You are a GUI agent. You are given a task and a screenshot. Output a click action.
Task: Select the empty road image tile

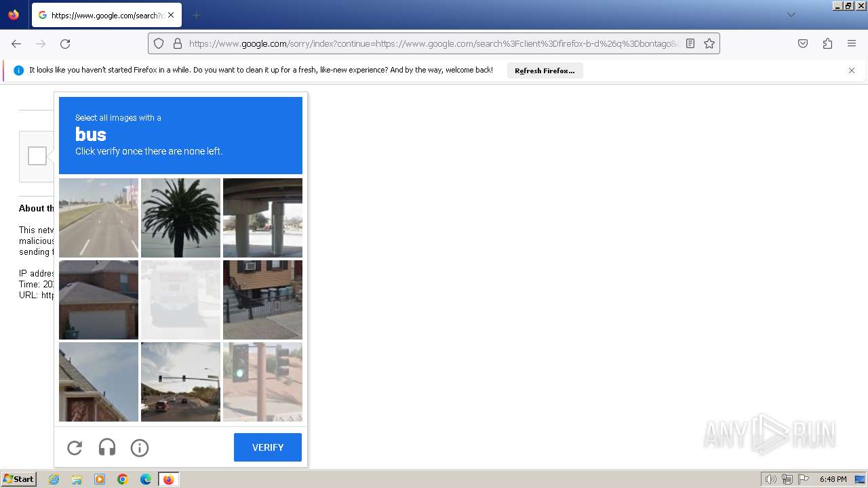click(x=98, y=218)
